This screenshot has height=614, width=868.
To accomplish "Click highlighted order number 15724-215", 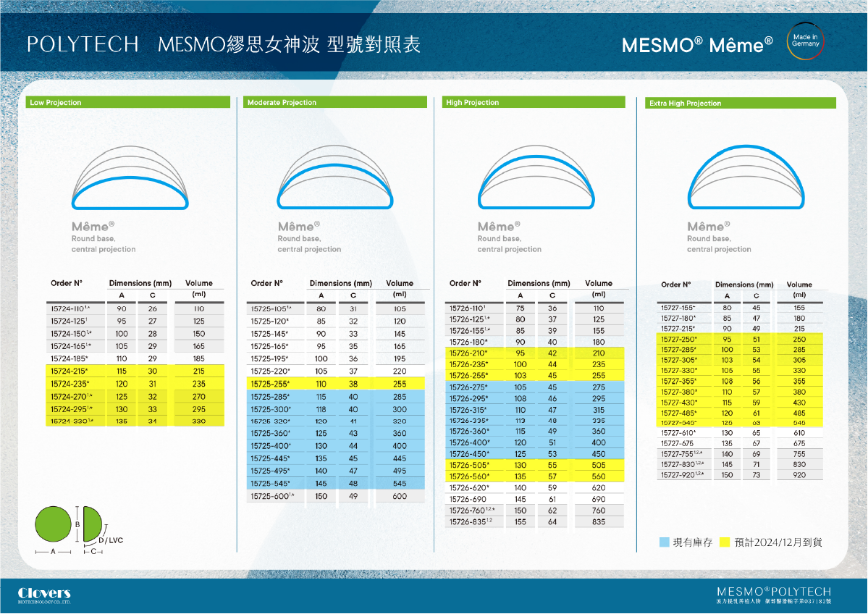I will tap(69, 371).
